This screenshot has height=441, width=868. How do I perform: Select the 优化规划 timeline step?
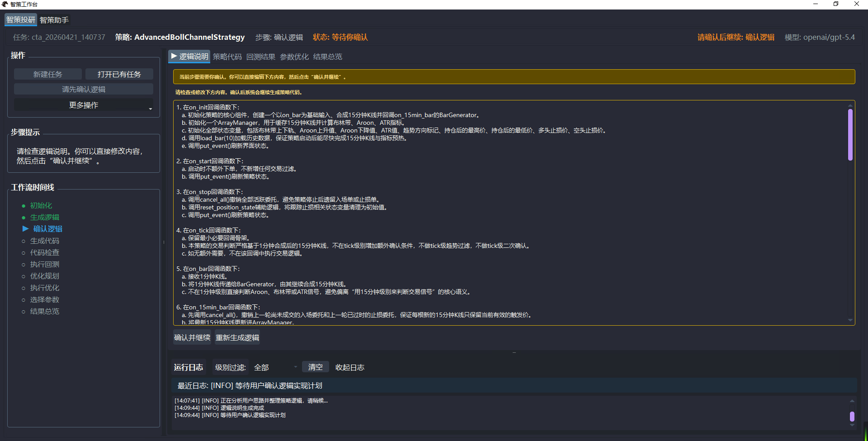tap(45, 276)
